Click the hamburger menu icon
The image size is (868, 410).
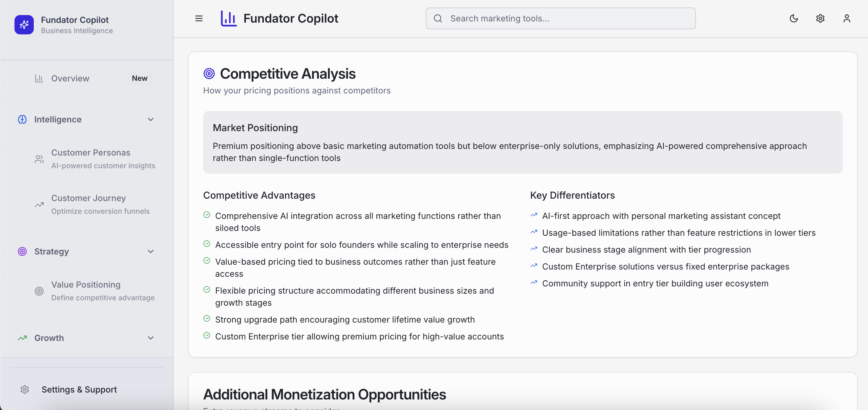pyautogui.click(x=199, y=19)
